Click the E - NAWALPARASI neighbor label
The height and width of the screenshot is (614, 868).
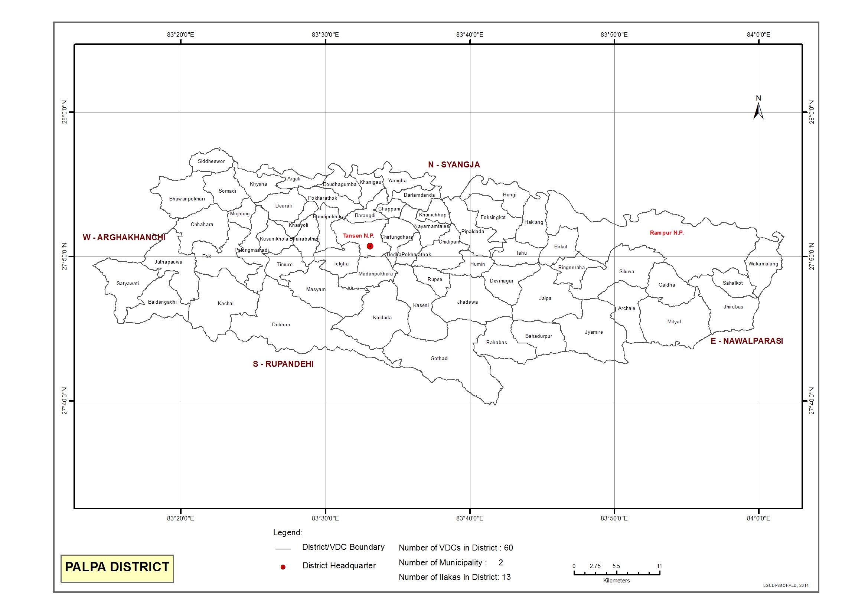[x=746, y=341]
